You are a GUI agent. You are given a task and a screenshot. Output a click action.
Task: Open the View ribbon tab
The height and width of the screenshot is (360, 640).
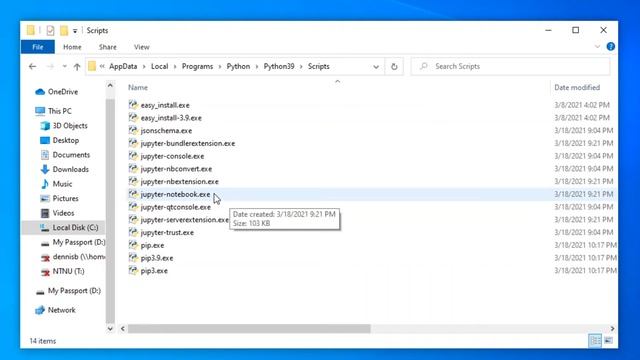pos(142,47)
